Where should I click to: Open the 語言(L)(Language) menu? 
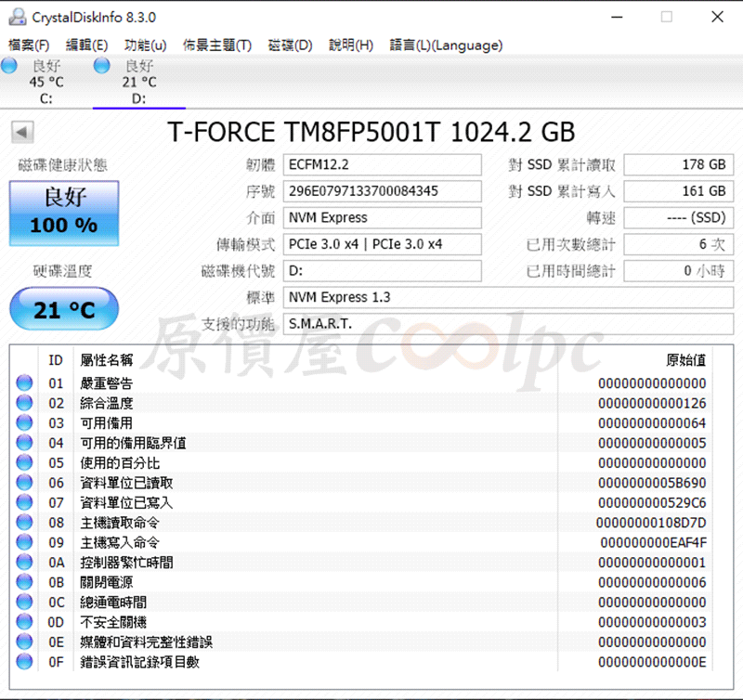[x=446, y=45]
